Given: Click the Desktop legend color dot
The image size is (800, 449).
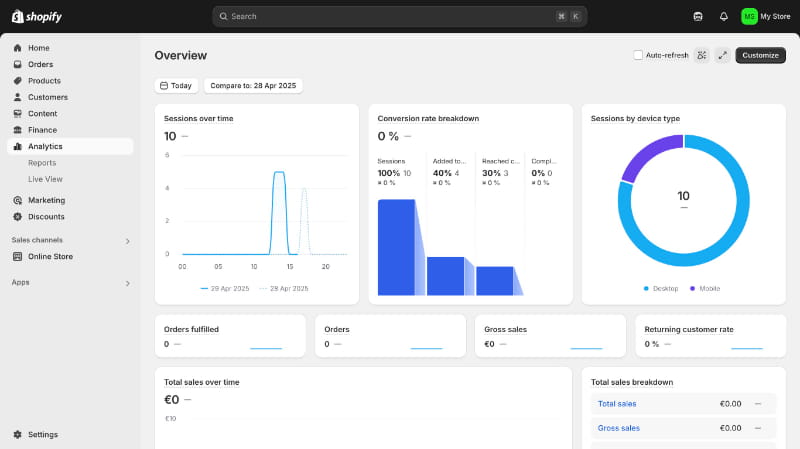Looking at the screenshot, I should point(647,288).
